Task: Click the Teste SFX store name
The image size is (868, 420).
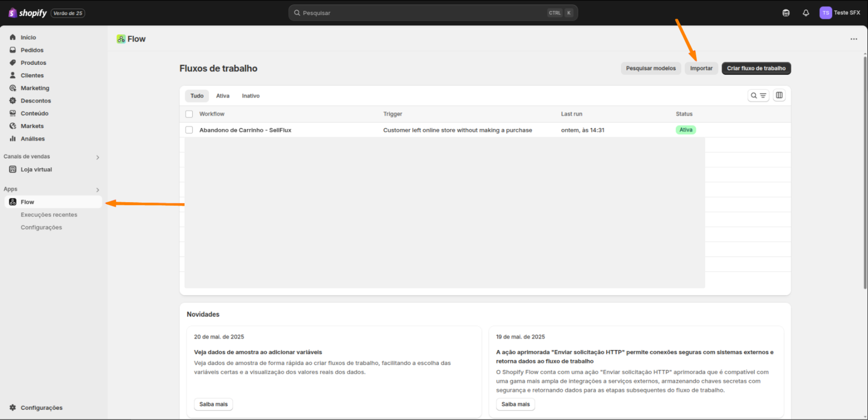Action: point(847,13)
